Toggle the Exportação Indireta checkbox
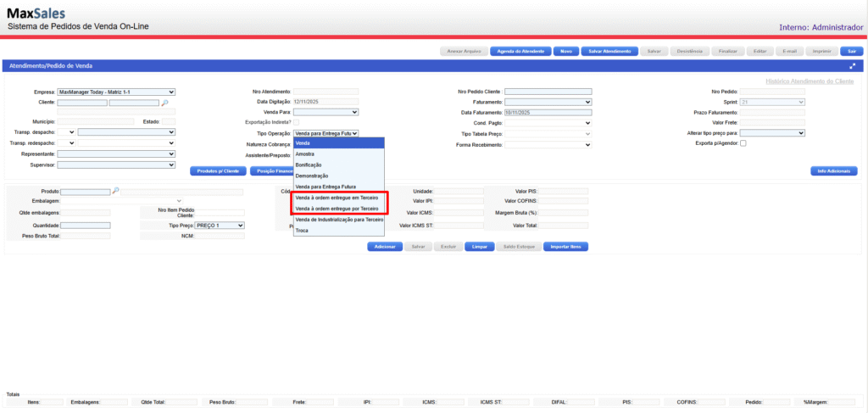868x413 pixels. (x=296, y=122)
